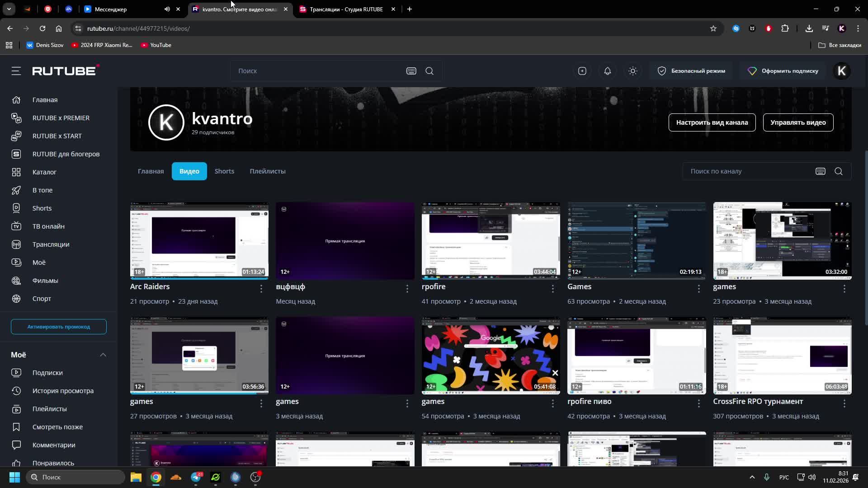
Task: Open the CrossFire RPO турнамент video title
Action: point(758,401)
